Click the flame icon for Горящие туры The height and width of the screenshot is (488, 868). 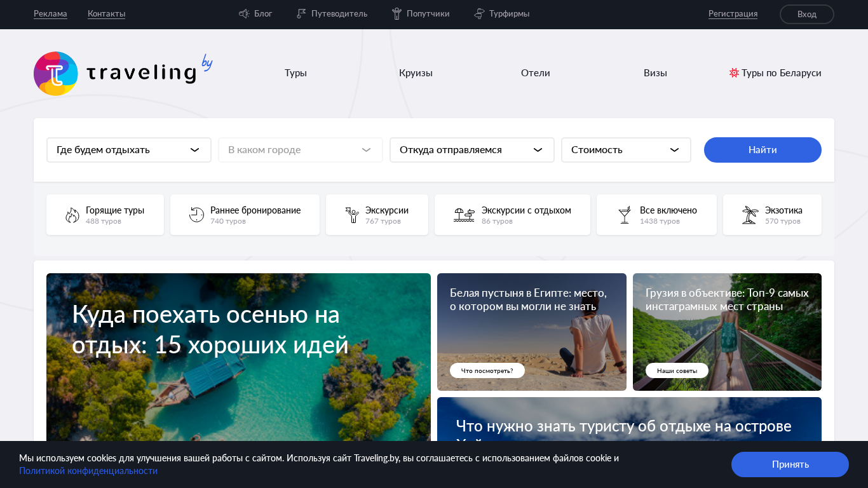[x=72, y=215]
